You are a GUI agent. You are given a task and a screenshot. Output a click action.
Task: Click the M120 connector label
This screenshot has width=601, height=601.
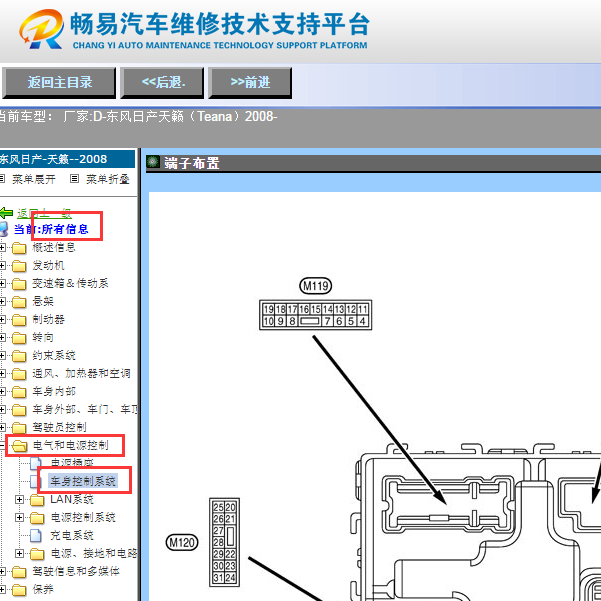tap(182, 542)
